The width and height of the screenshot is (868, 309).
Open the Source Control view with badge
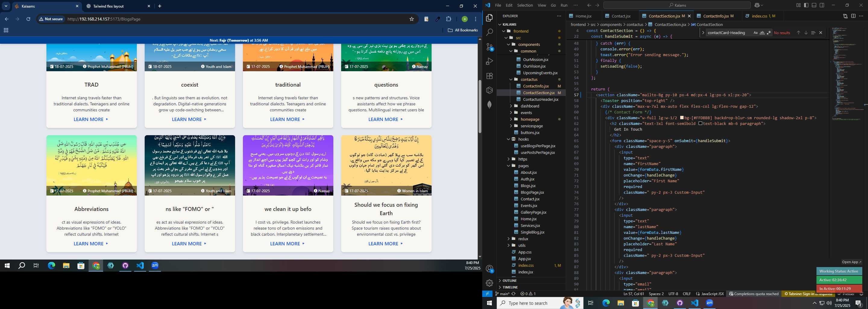[x=489, y=47]
